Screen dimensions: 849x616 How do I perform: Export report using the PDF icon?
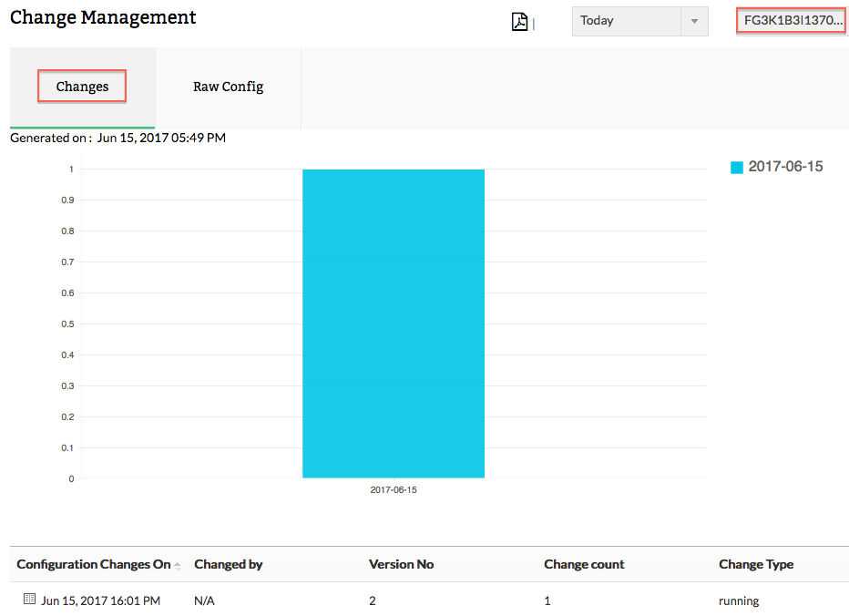coord(519,22)
